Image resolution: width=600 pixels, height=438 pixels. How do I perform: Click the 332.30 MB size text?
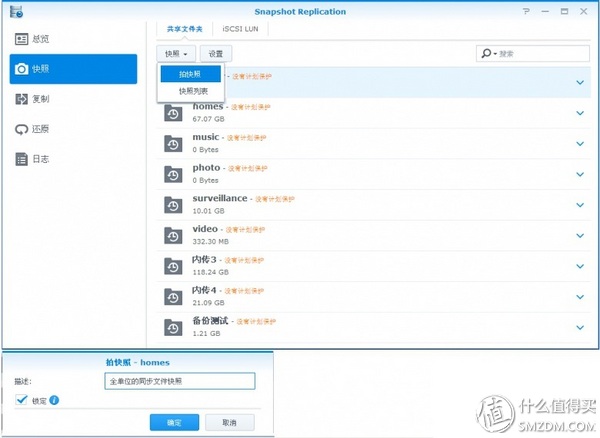point(210,241)
